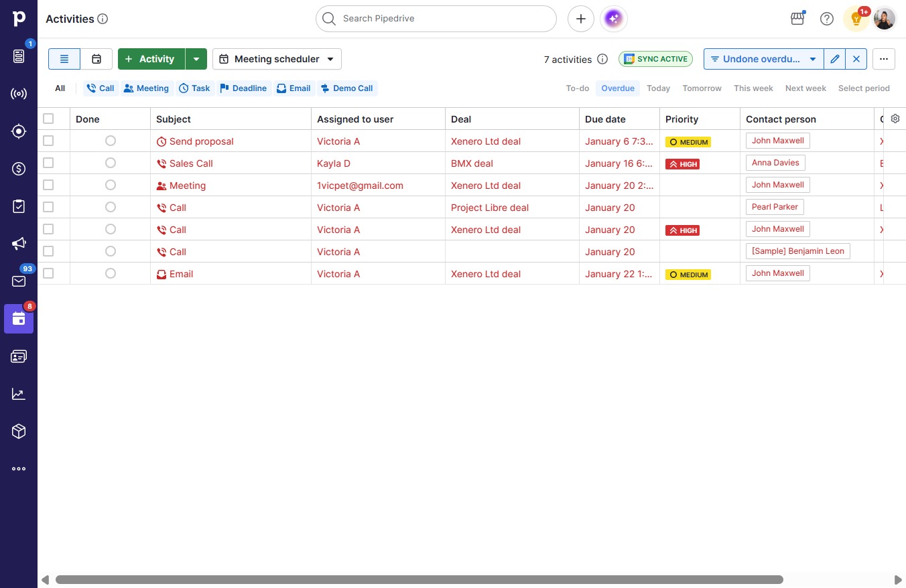Edit the current filter with pencil icon
Viewport: 906px width, 588px height.
click(x=834, y=59)
